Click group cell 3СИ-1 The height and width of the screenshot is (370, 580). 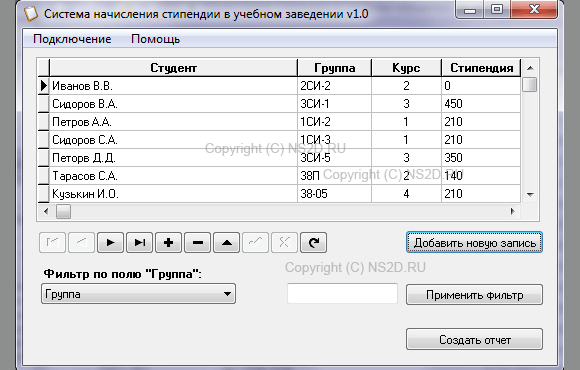[334, 104]
